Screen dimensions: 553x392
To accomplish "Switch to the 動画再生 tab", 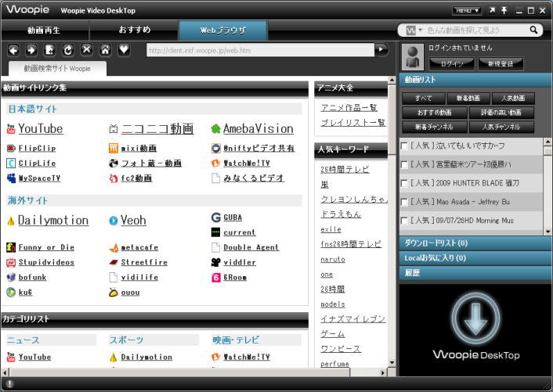I will (45, 31).
